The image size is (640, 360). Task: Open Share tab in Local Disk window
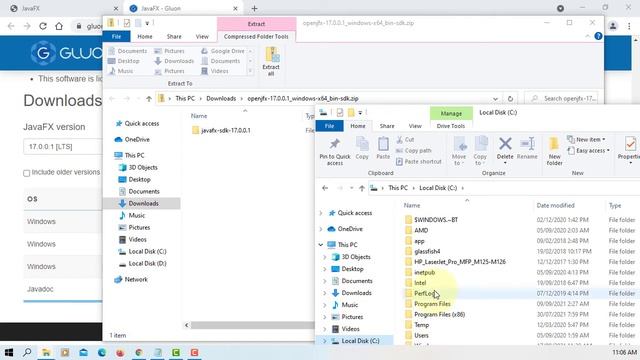(387, 126)
